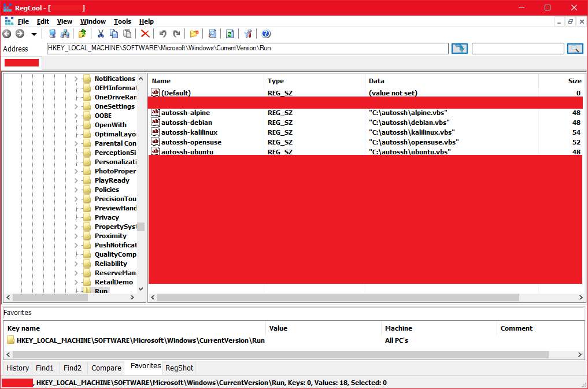Open the Edit menu

pyautogui.click(x=43, y=21)
